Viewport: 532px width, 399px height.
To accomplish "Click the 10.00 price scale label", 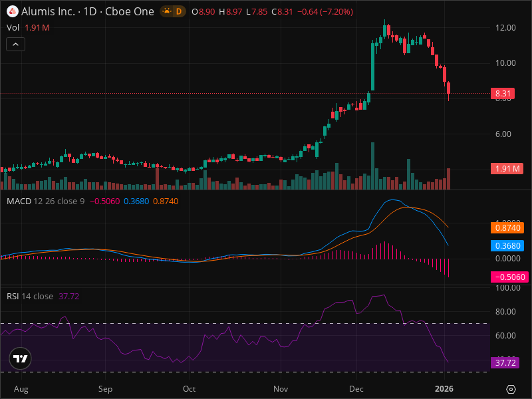I will [505, 63].
